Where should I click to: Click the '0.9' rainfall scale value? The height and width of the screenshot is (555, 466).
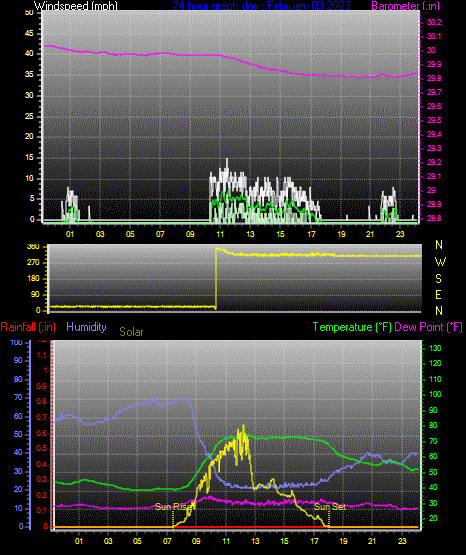pos(42,386)
